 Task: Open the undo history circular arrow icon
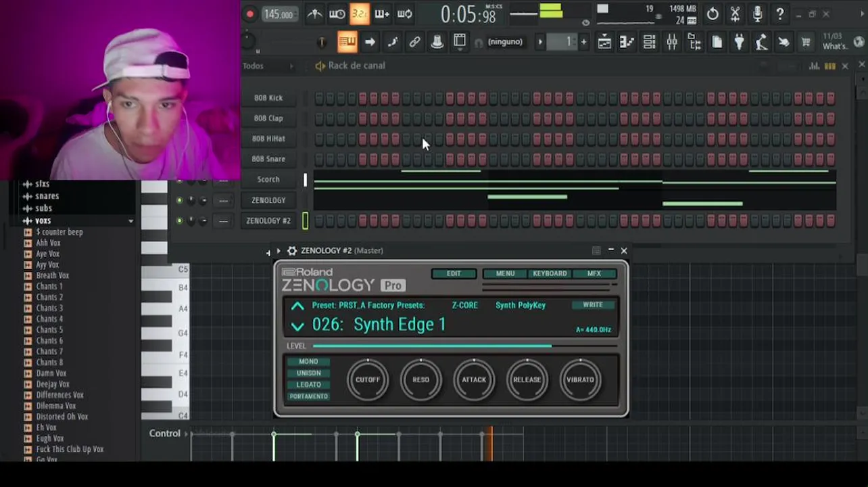(713, 14)
